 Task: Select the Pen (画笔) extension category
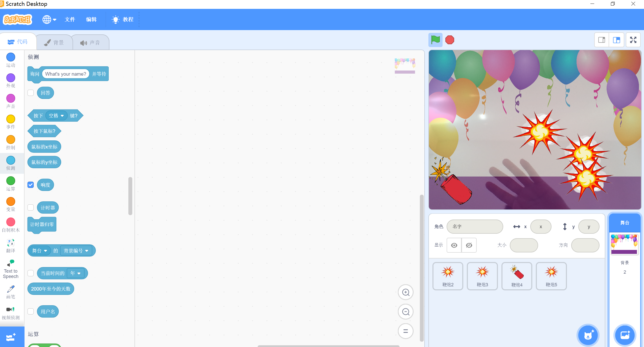pyautogui.click(x=11, y=292)
